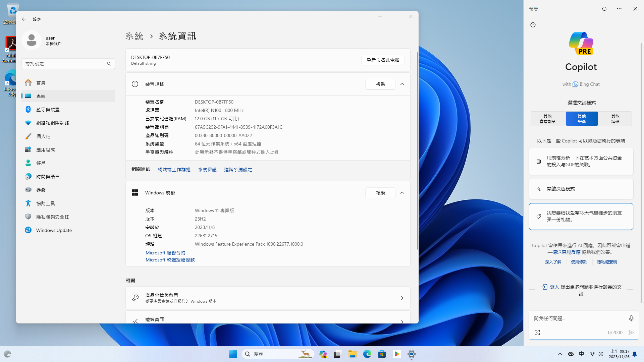Image resolution: width=644 pixels, height=362 pixels.
Task: Click the 時間與語言 globe clock icon
Action: pyautogui.click(x=28, y=176)
